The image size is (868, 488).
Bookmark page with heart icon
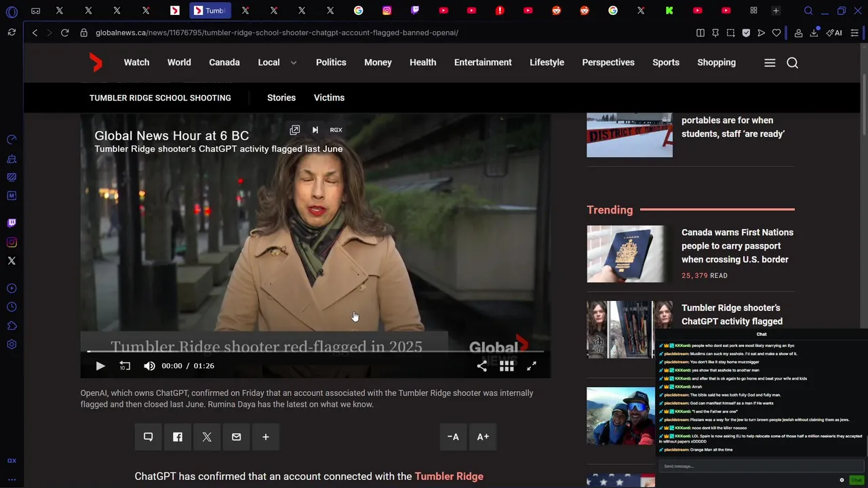pos(776,33)
